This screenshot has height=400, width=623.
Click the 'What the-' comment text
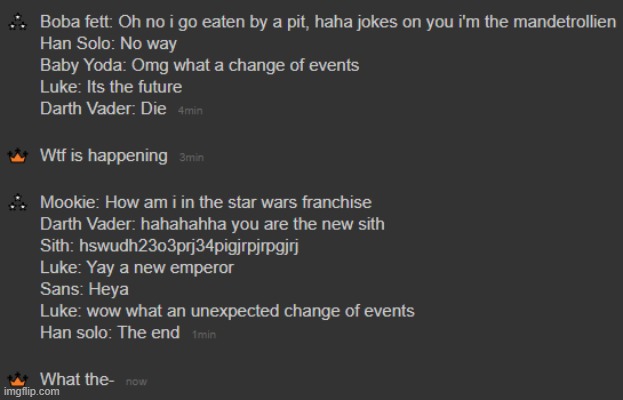(77, 379)
